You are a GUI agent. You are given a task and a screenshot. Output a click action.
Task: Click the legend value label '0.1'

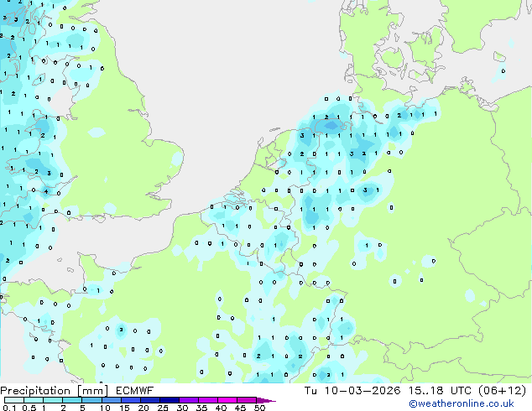(9, 408)
